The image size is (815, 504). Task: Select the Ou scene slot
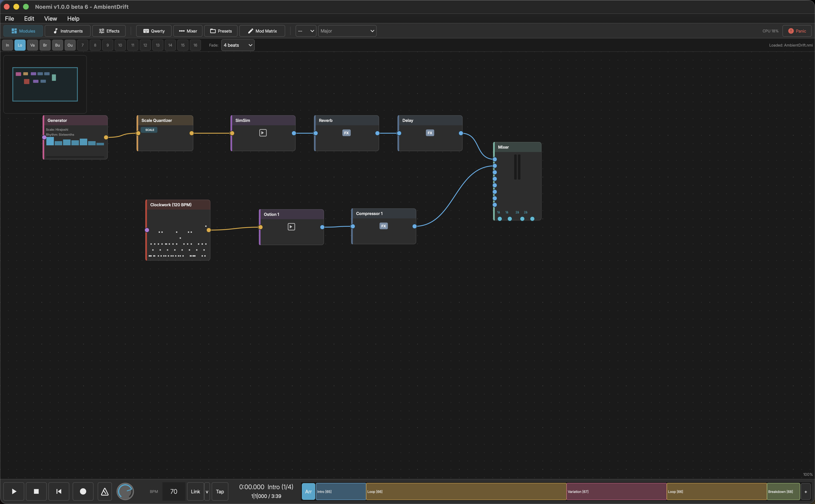70,45
